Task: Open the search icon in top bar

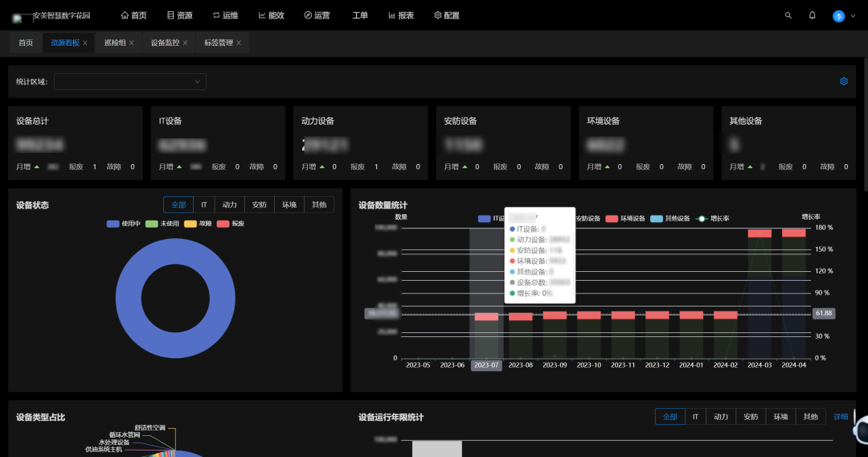Action: click(788, 15)
